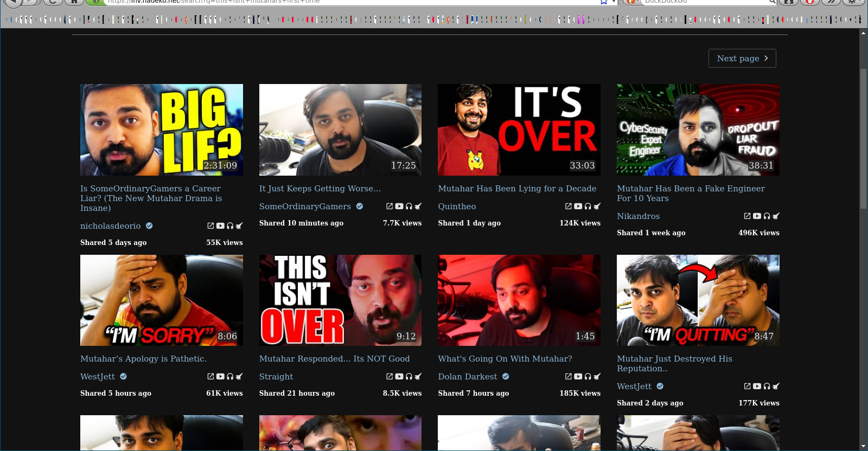Select headphones icon for Destroyed His Reputation video
Image resolution: width=868 pixels, height=451 pixels.
pyautogui.click(x=767, y=386)
